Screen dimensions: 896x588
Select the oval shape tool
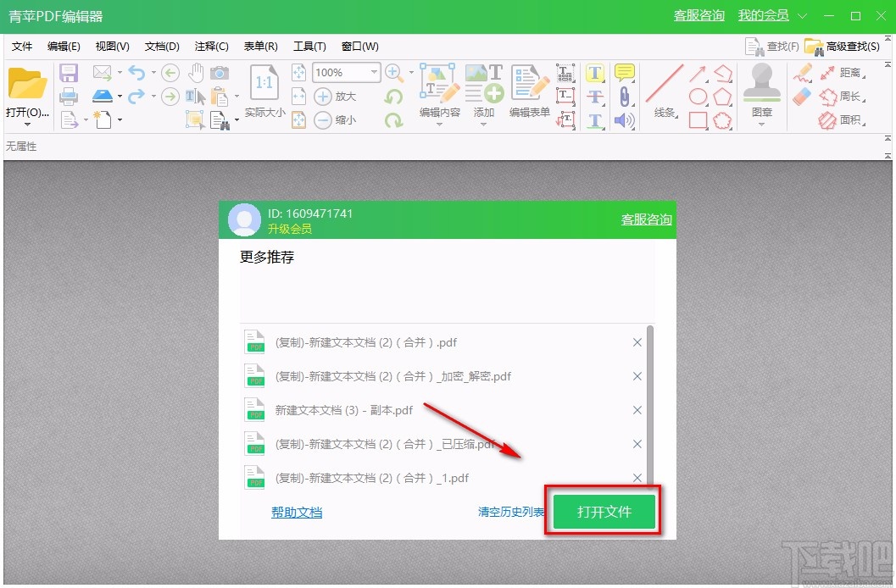[x=698, y=97]
